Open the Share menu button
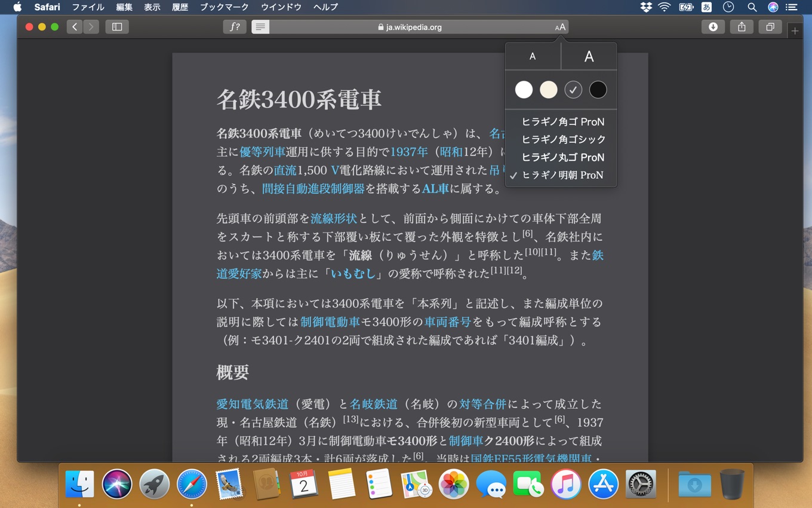The image size is (812, 508). 742,27
